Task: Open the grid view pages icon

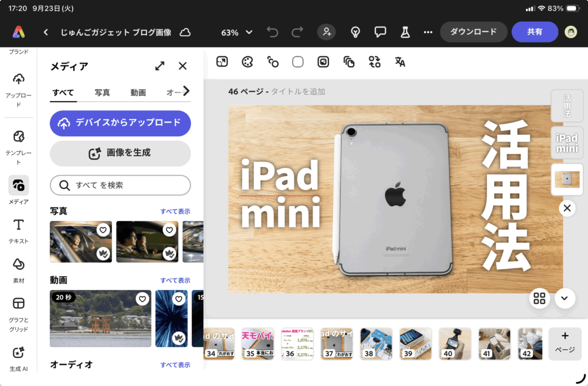Action: 539,298
